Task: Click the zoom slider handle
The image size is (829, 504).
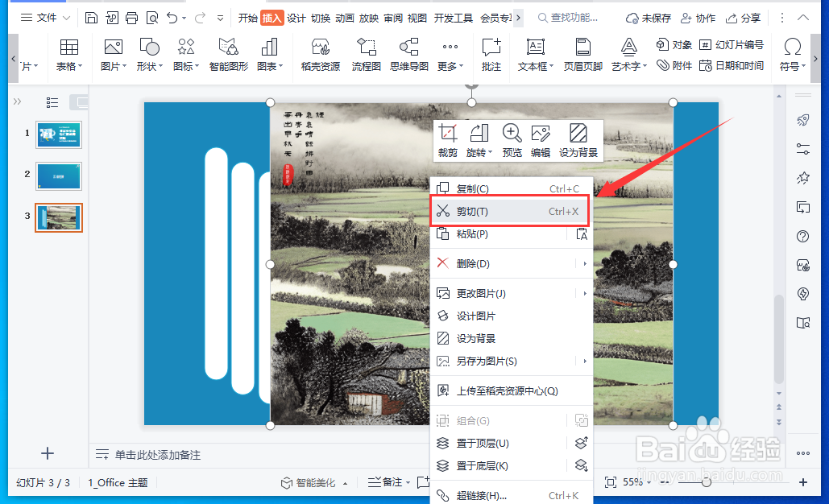Action: pyautogui.click(x=707, y=482)
